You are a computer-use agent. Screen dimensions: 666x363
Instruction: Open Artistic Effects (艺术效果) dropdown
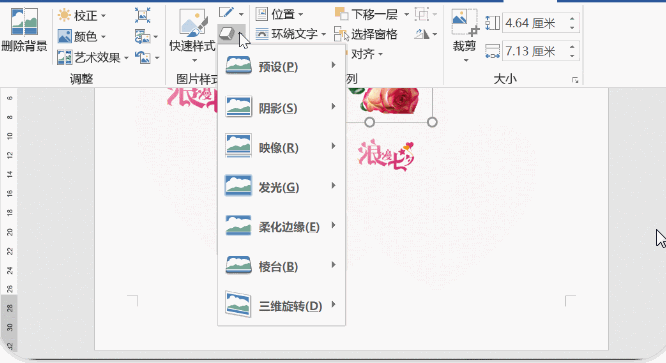[93, 57]
